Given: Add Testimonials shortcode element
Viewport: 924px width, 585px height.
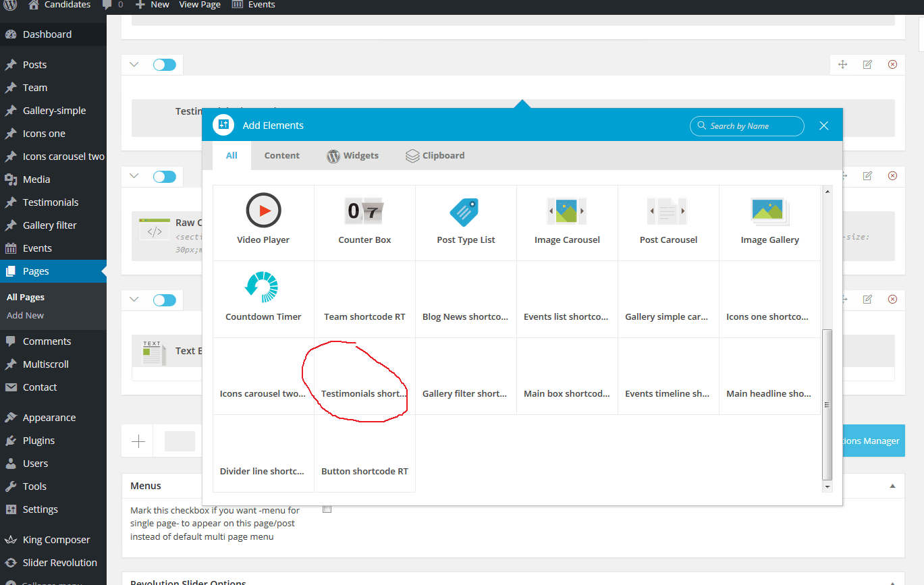Looking at the screenshot, I should 364,385.
